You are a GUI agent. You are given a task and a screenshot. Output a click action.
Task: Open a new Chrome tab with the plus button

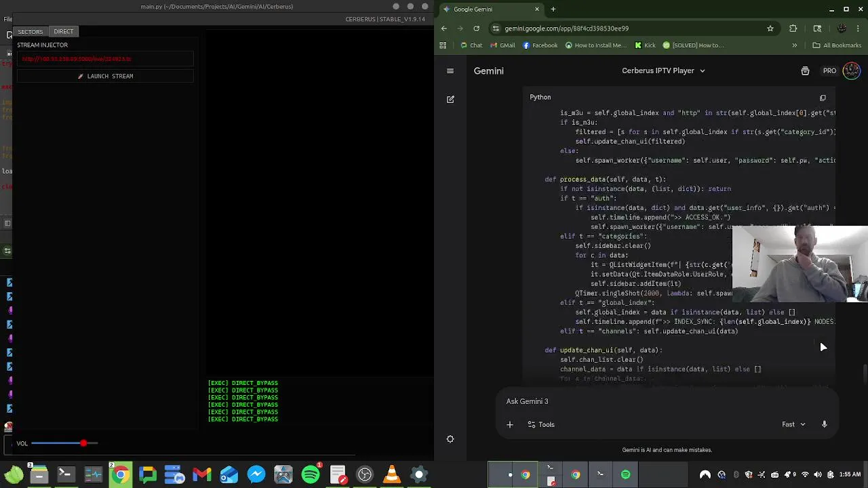coord(553,9)
